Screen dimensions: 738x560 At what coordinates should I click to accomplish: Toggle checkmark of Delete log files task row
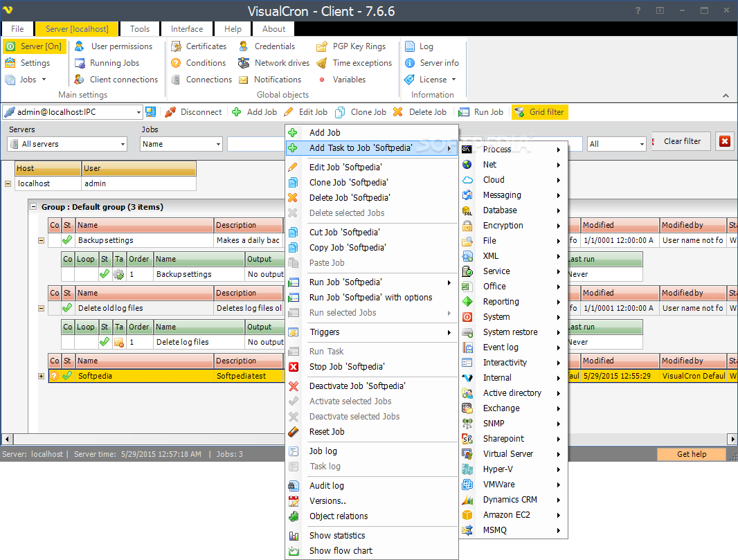click(105, 342)
